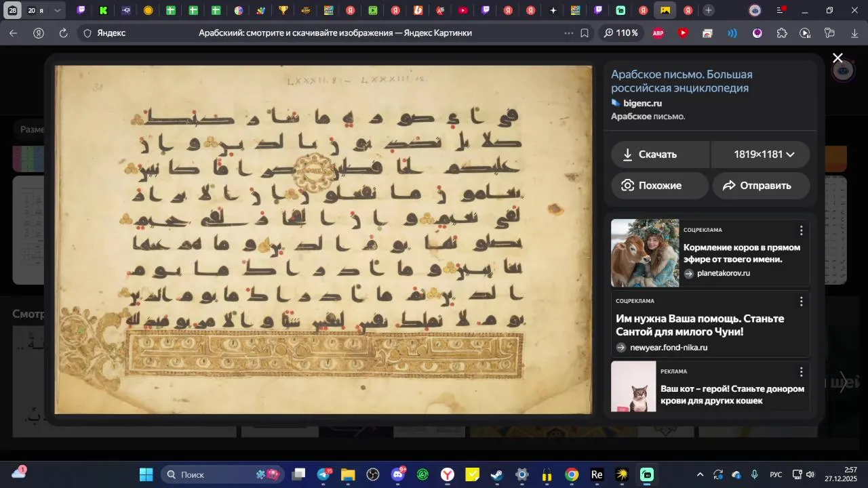Open the microphone tray icon
This screenshot has width=868, height=488.
(755, 474)
